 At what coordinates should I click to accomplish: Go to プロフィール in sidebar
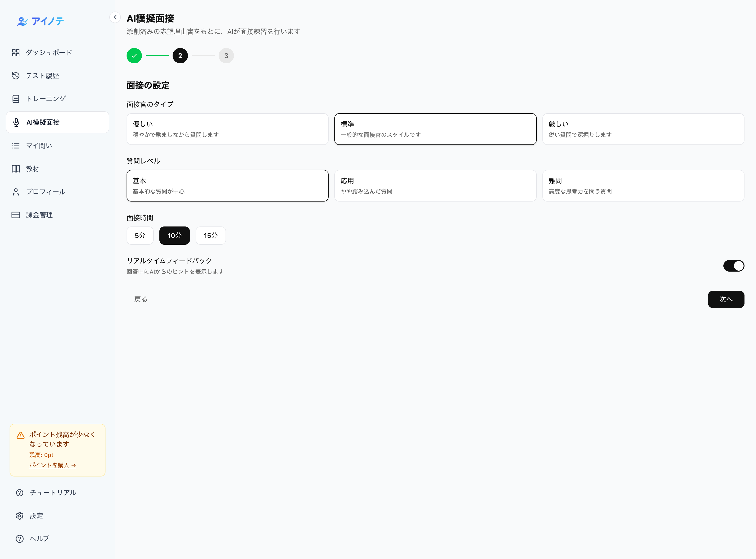45,192
